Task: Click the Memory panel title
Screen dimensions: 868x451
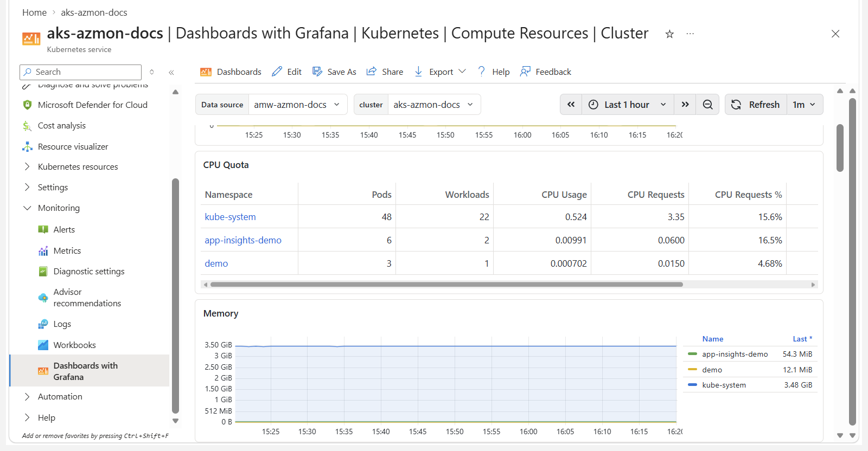Action: 220,313
